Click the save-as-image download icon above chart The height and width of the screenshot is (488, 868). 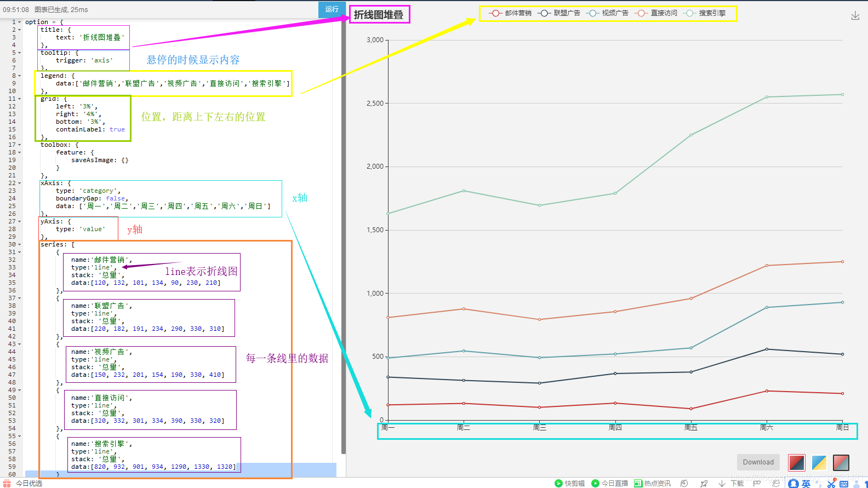855,16
